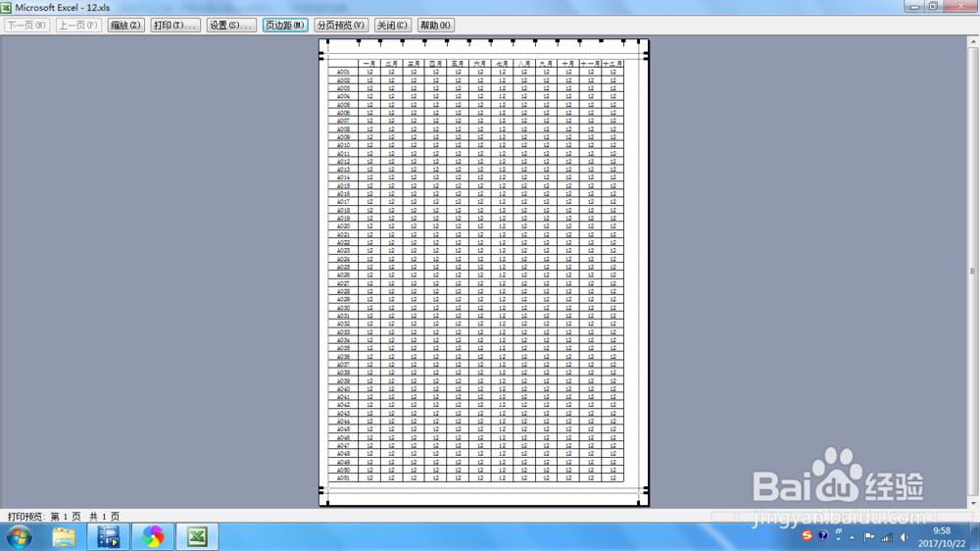Open File Explorer from the taskbar
This screenshot has width=980, height=551.
coord(63,536)
